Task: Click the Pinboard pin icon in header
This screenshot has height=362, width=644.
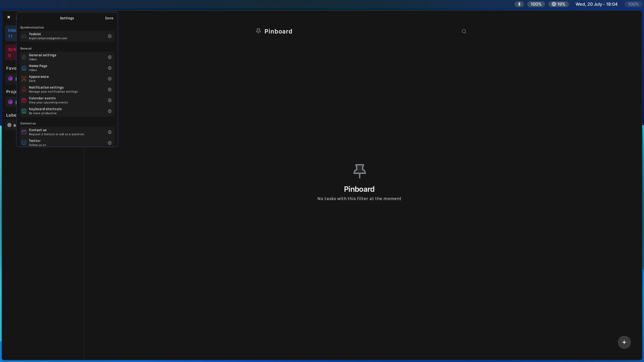Action: [258, 31]
